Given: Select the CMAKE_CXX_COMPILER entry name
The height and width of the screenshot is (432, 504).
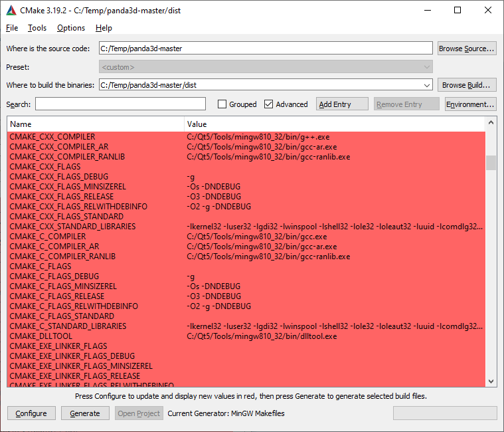Looking at the screenshot, I should coord(52,137).
